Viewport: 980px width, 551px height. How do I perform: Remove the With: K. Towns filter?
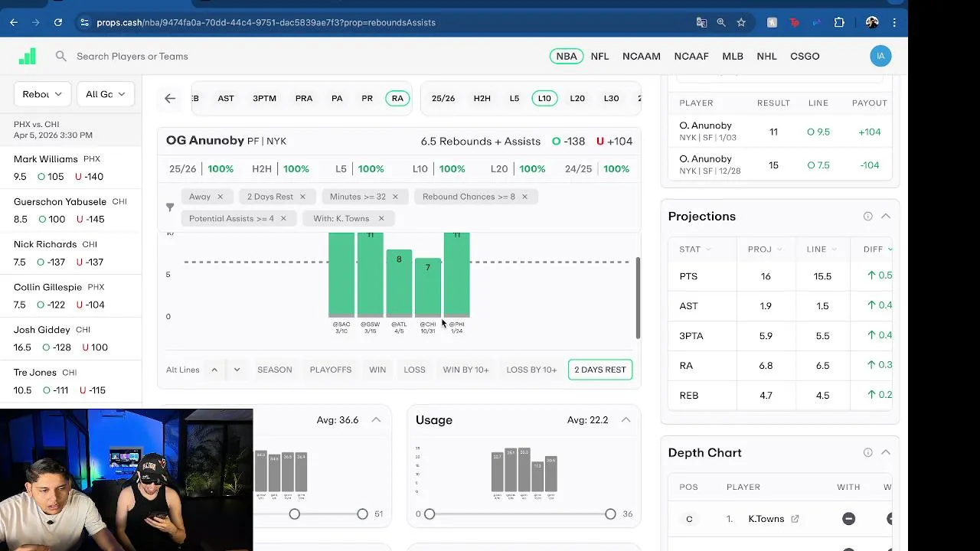pos(381,218)
